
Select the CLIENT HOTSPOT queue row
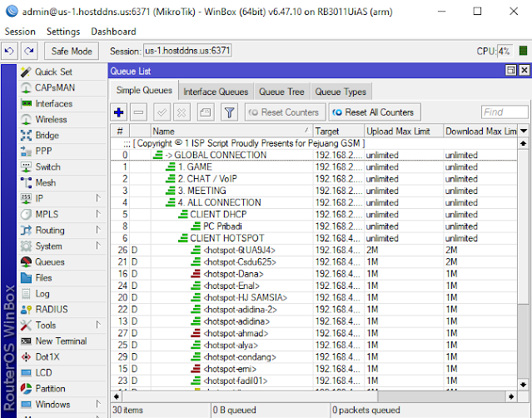314,238
